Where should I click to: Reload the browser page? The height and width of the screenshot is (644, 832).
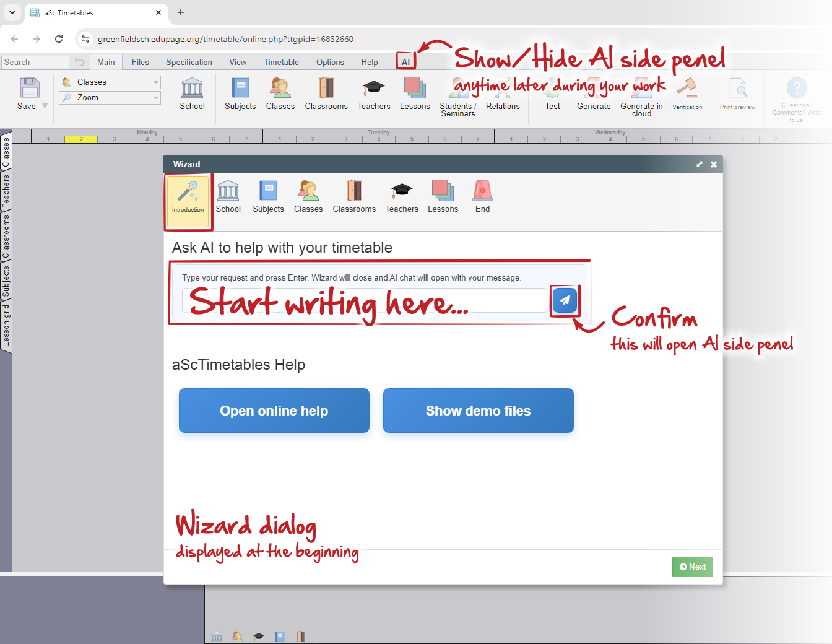coord(59,39)
